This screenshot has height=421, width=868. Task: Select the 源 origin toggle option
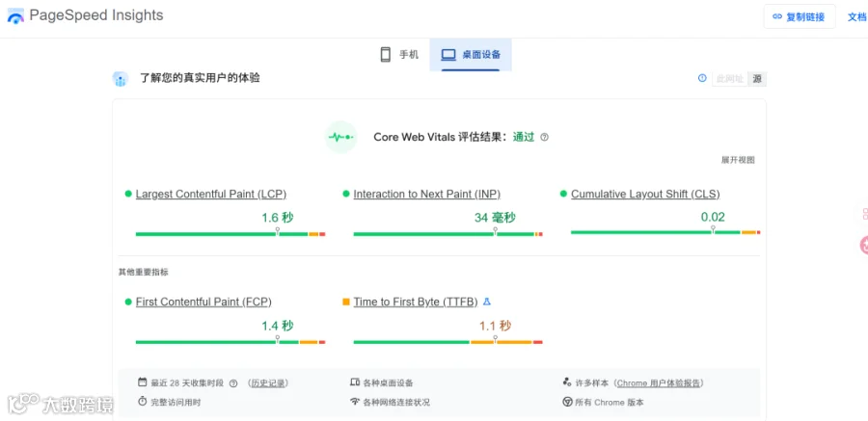[757, 79]
